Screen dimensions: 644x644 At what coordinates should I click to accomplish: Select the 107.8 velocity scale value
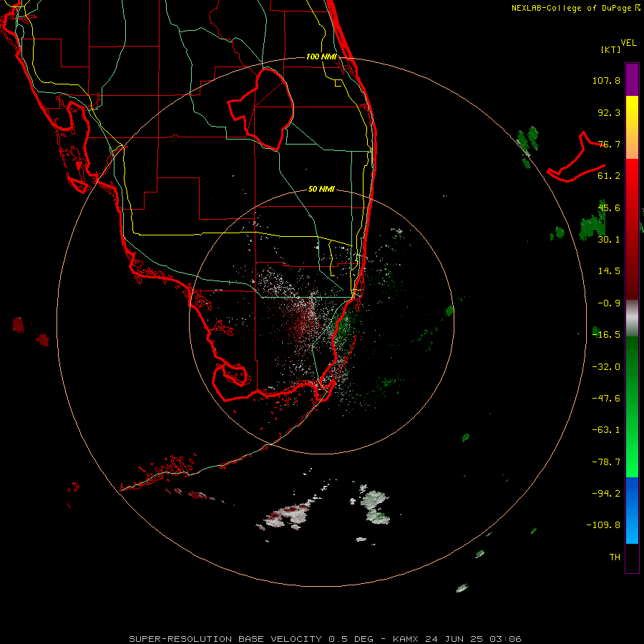[606, 80]
